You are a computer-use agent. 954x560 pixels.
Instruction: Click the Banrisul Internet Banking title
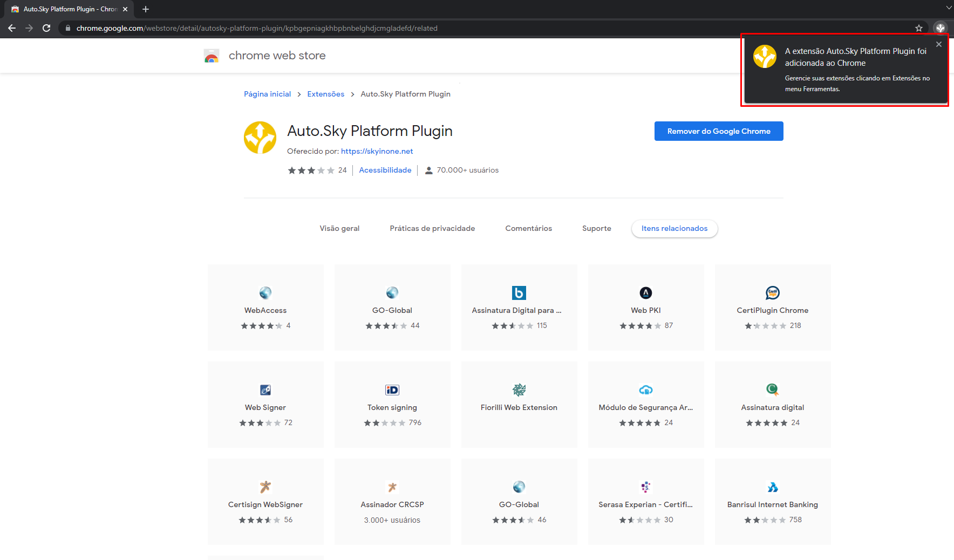click(773, 504)
